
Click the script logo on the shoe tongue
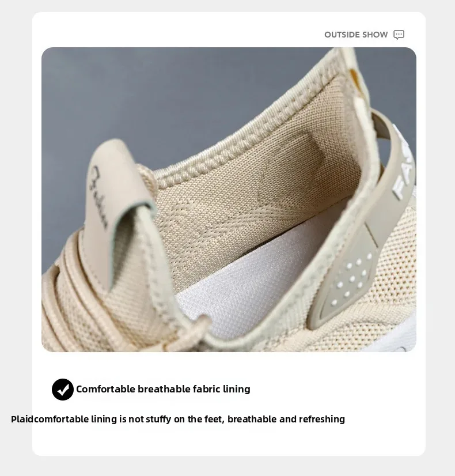tap(99, 197)
